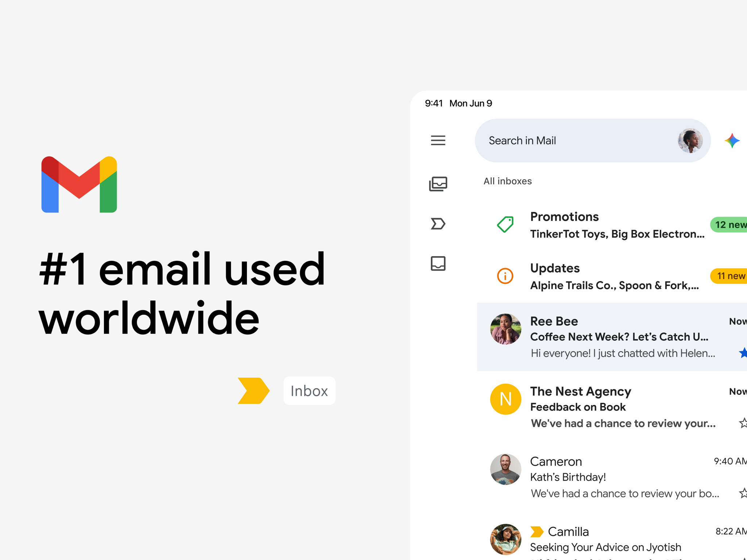This screenshot has width=747, height=560.
Task: Click the Cameron sender name
Action: coord(556,461)
